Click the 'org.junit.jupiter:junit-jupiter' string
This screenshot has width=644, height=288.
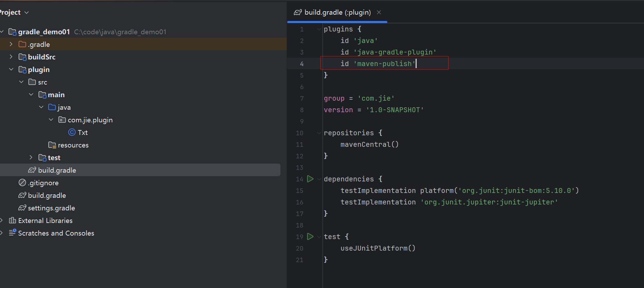click(x=489, y=202)
